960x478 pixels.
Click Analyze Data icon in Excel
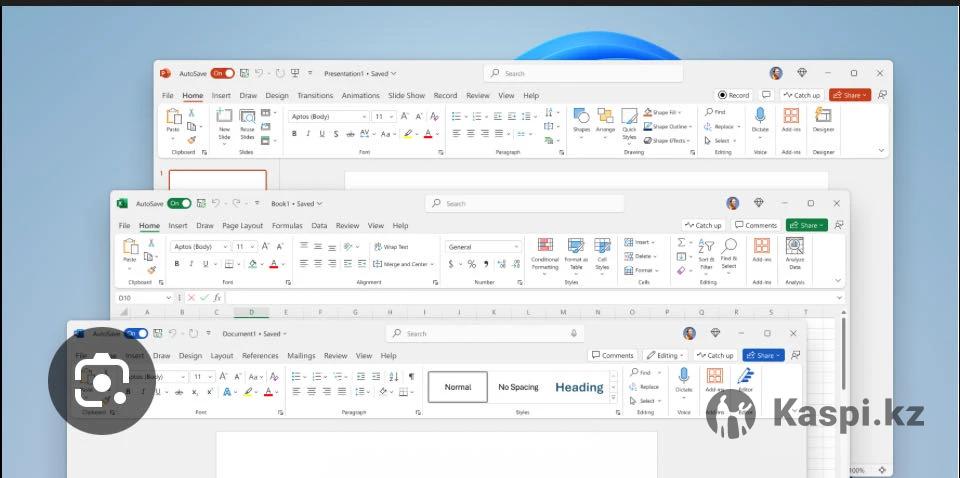(795, 248)
